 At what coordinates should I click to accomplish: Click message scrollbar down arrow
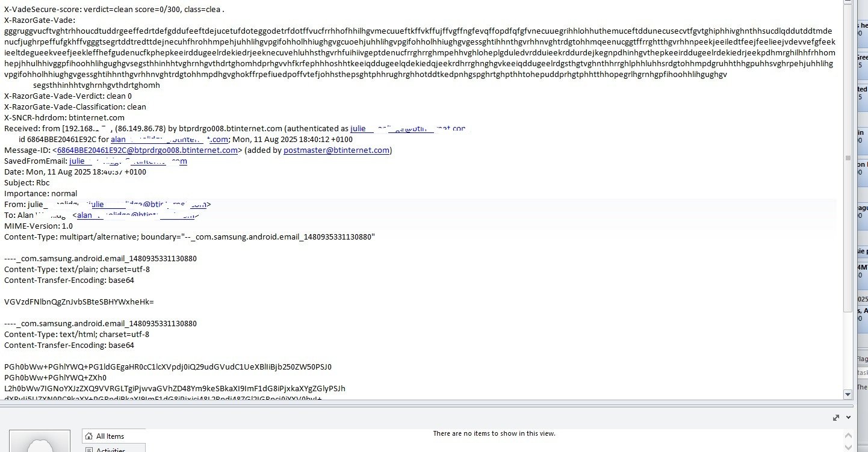[848, 394]
